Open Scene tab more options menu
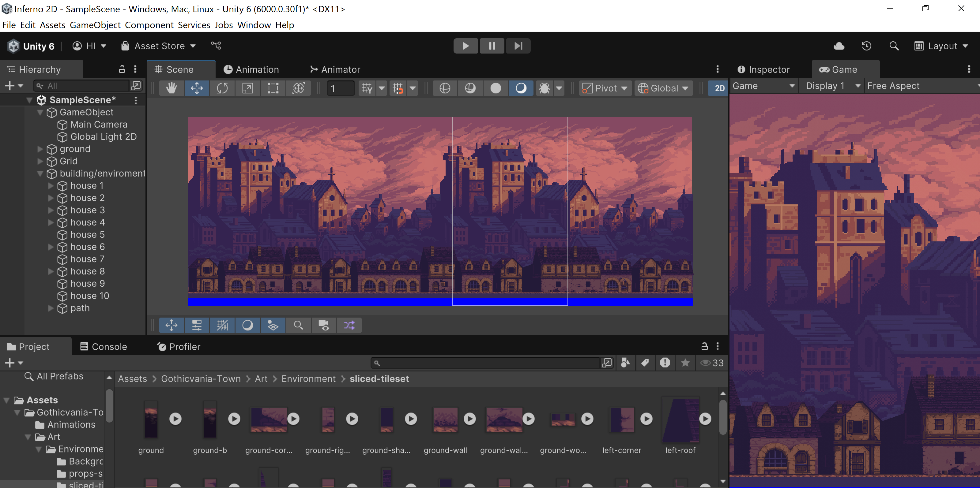 [x=718, y=69]
